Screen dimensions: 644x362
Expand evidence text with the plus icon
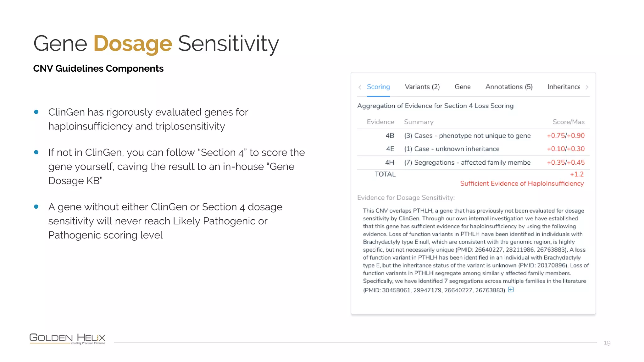tap(511, 290)
